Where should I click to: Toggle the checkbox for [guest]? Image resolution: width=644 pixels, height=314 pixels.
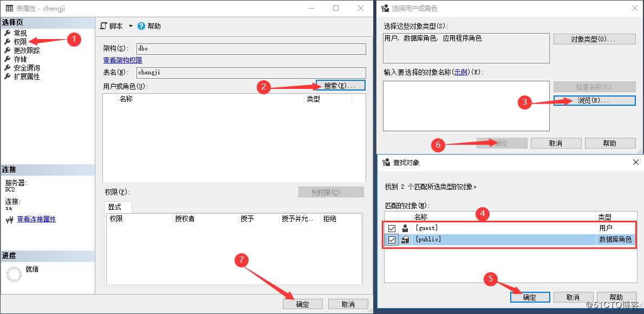pyautogui.click(x=392, y=228)
